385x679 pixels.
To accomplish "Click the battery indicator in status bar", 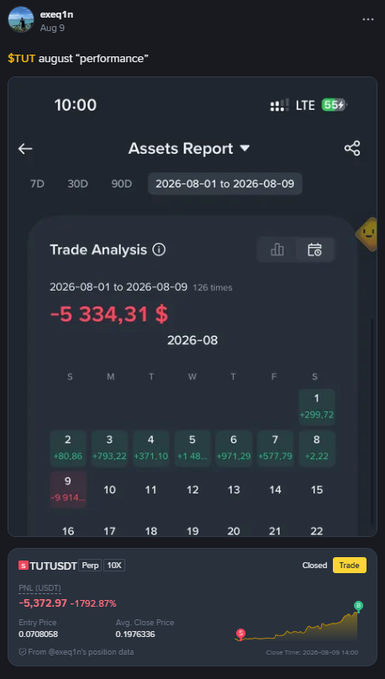I will tap(334, 105).
